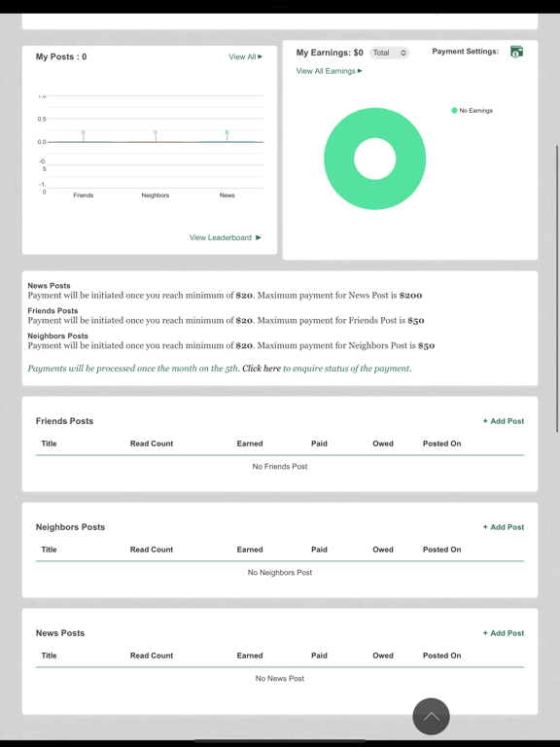Open the Total earnings period dropdown
560x747 pixels.
coord(390,53)
